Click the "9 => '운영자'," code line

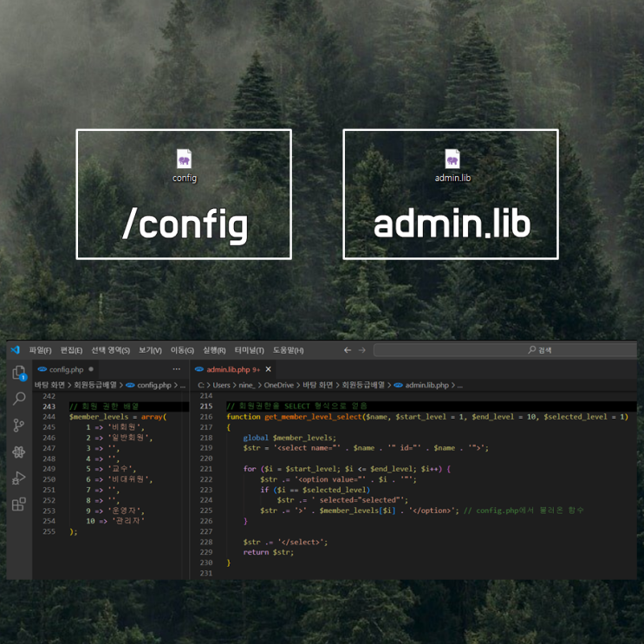pyautogui.click(x=115, y=511)
